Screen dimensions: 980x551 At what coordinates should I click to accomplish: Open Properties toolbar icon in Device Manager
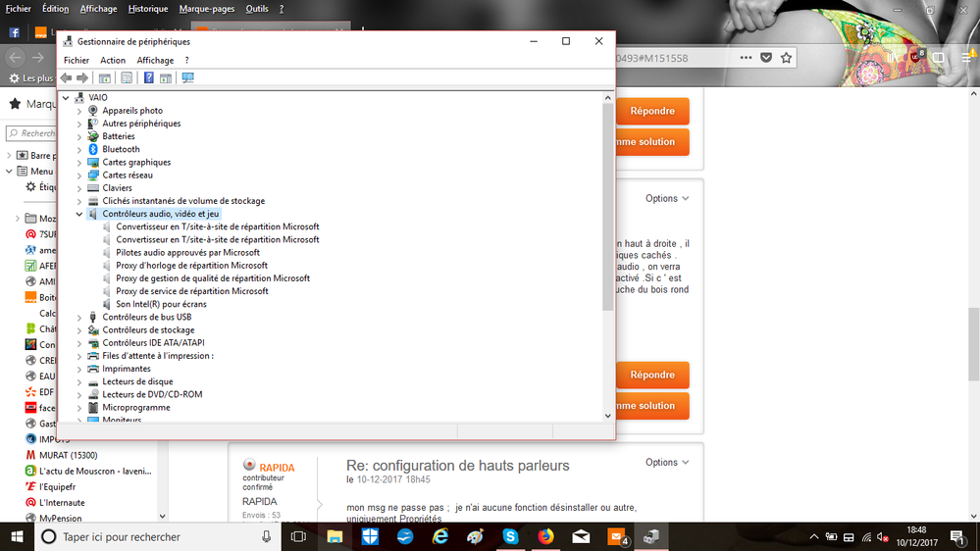127,78
